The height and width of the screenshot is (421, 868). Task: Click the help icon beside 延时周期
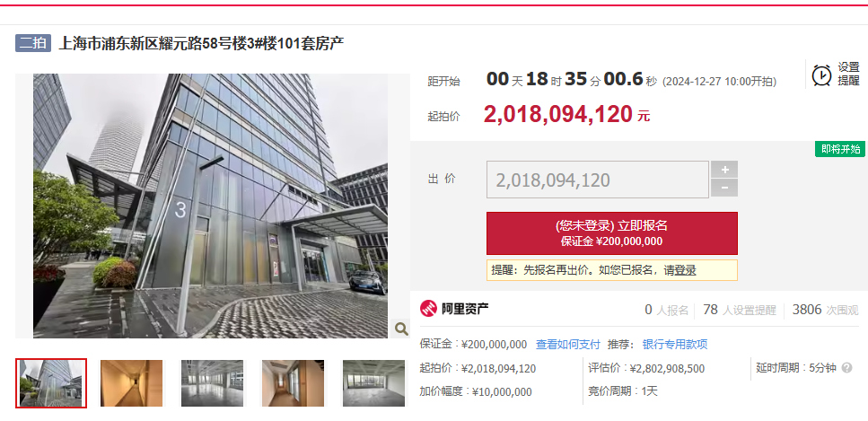847,368
